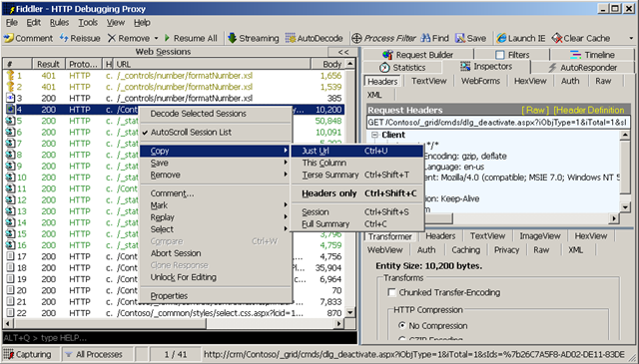This screenshot has height=364, width=639.
Task: Open the Rules menu
Action: 59,23
